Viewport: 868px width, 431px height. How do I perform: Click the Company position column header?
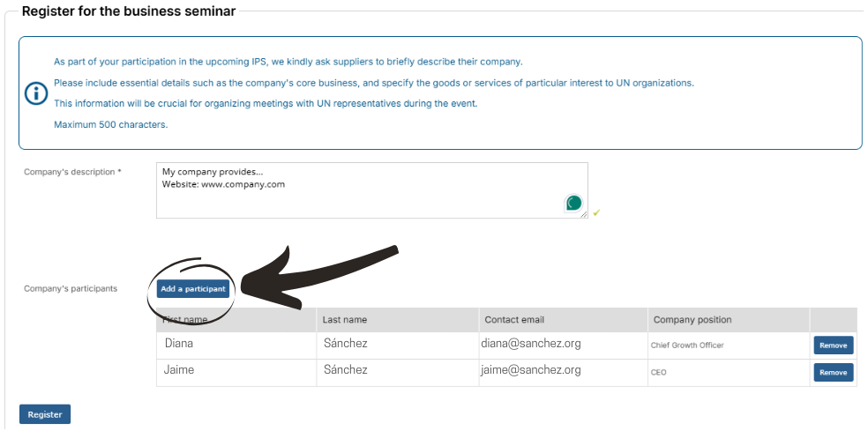coord(729,320)
